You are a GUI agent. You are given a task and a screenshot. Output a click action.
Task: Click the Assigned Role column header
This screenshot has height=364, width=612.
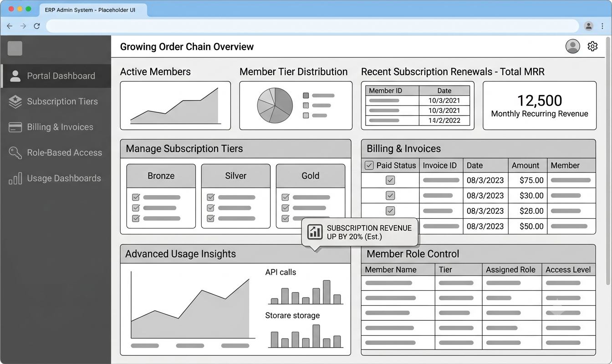click(512, 269)
